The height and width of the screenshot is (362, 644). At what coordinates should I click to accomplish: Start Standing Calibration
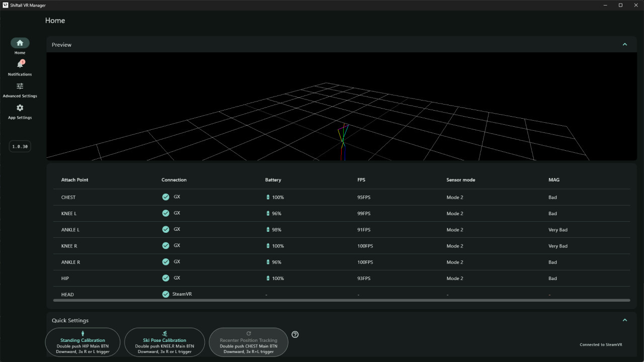pyautogui.click(x=83, y=342)
